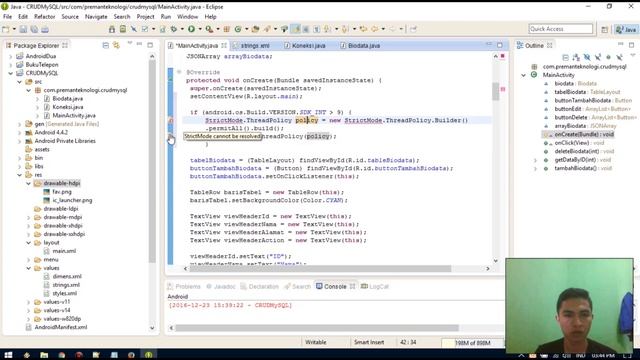Go back to previous edit location
The height and width of the screenshot is (360, 640).
pos(363,29)
